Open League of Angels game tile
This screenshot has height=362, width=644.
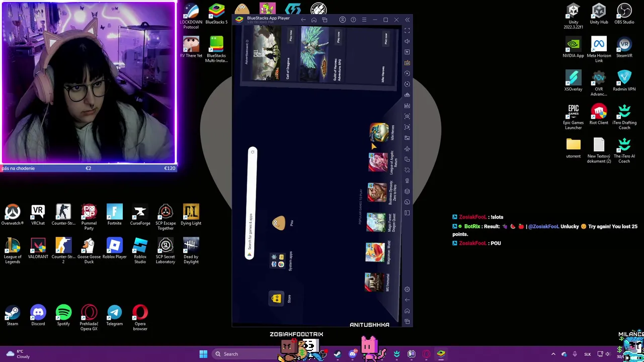pyautogui.click(x=378, y=162)
